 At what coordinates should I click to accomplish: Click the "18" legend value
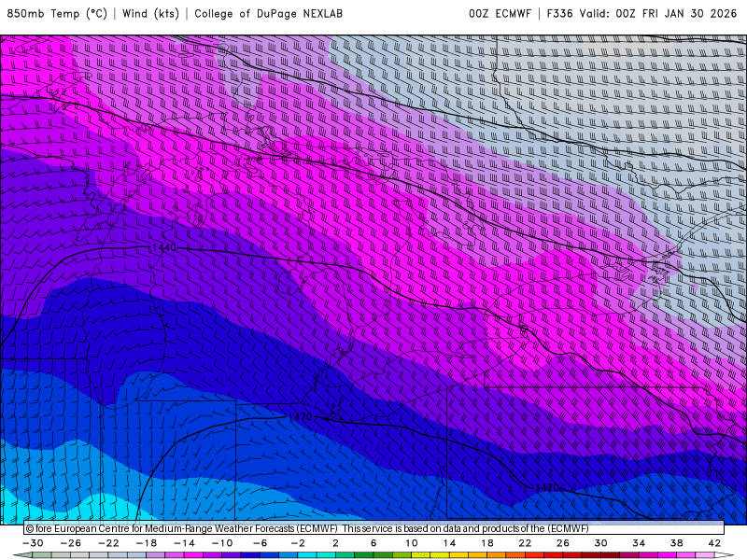click(x=486, y=543)
